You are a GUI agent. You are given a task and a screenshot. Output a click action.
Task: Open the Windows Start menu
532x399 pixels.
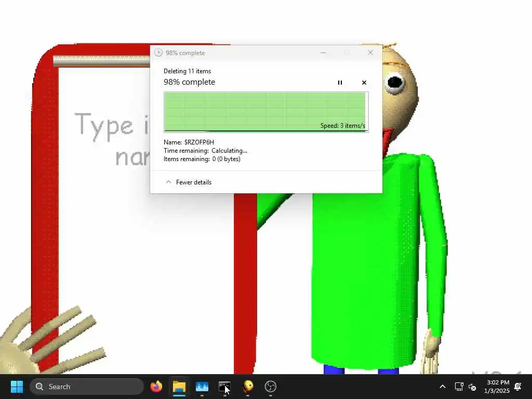pyautogui.click(x=17, y=387)
